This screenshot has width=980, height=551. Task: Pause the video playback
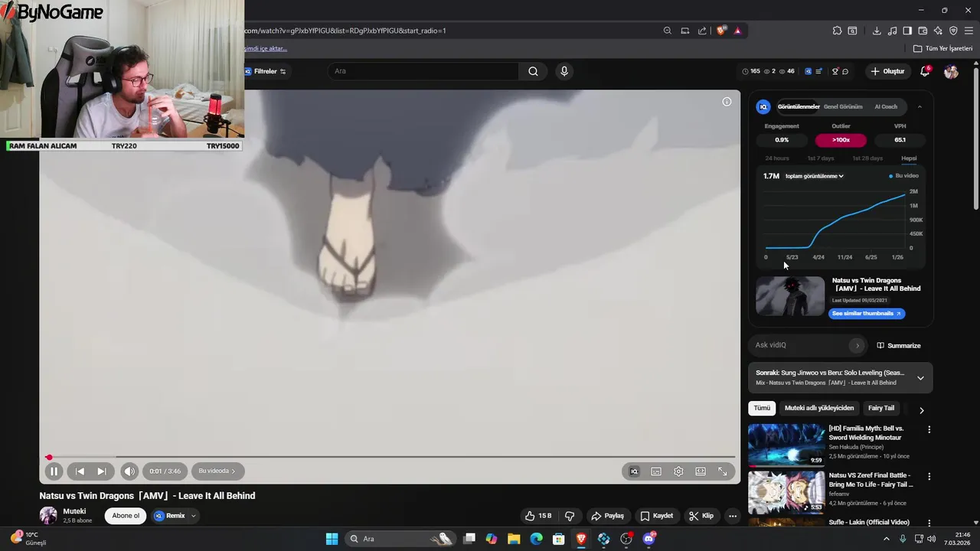(54, 471)
